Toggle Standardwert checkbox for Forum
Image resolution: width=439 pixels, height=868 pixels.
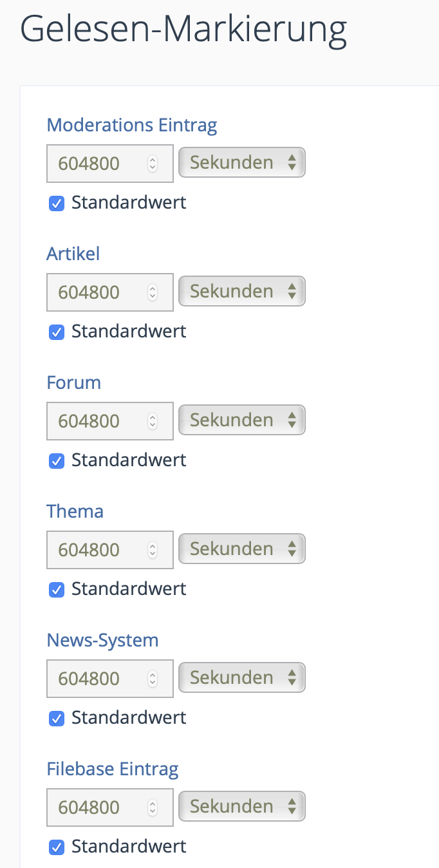click(57, 461)
